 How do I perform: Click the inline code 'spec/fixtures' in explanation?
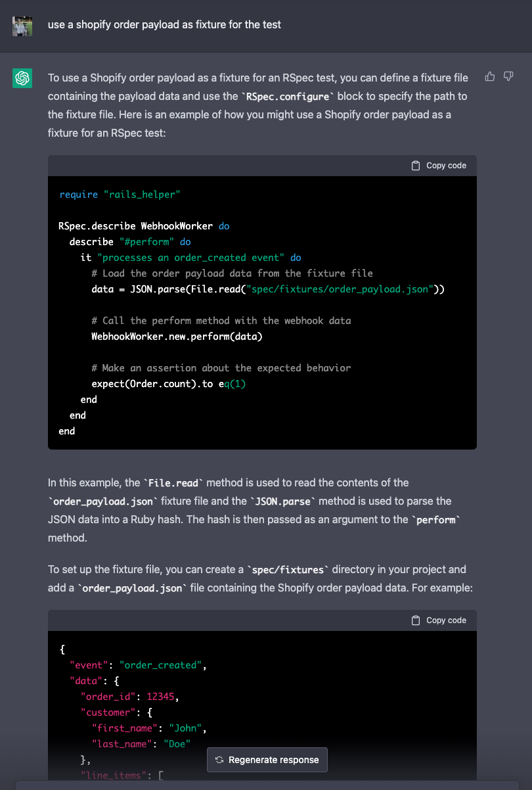tap(286, 570)
